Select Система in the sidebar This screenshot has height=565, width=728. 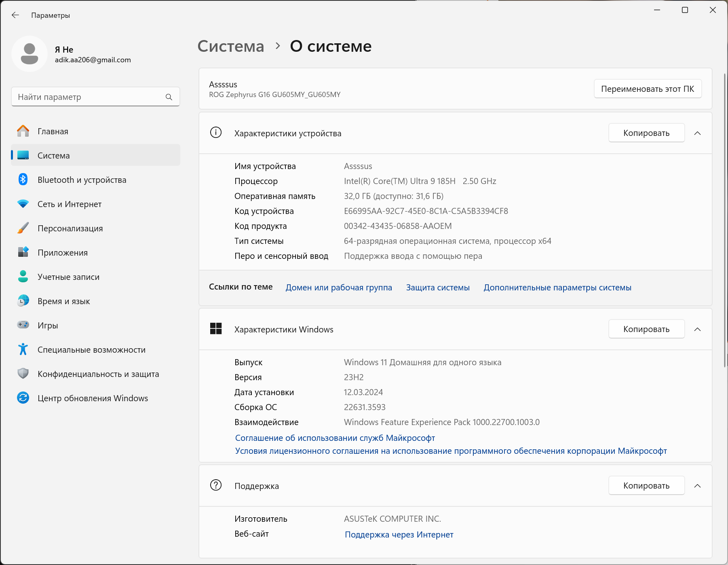[x=95, y=155]
